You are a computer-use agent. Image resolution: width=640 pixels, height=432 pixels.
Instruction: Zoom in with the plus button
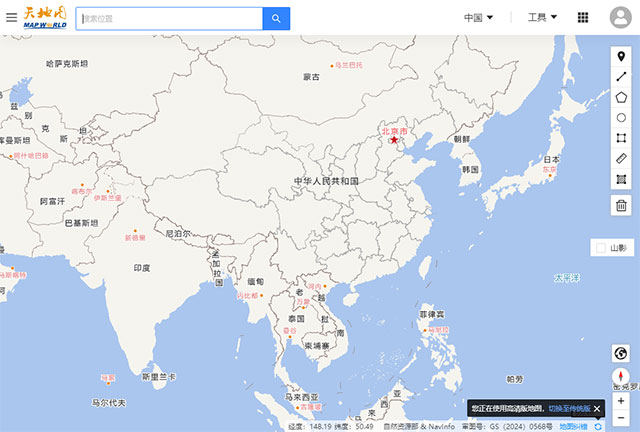[x=621, y=400]
